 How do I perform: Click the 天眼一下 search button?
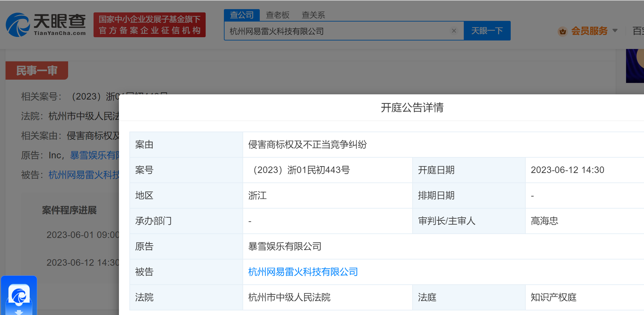[487, 31]
